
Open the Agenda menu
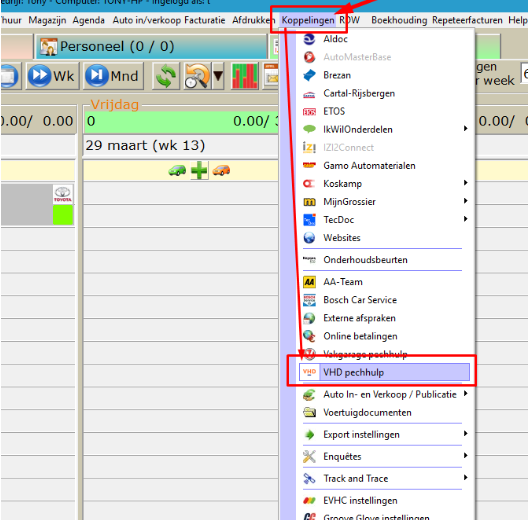(x=88, y=21)
